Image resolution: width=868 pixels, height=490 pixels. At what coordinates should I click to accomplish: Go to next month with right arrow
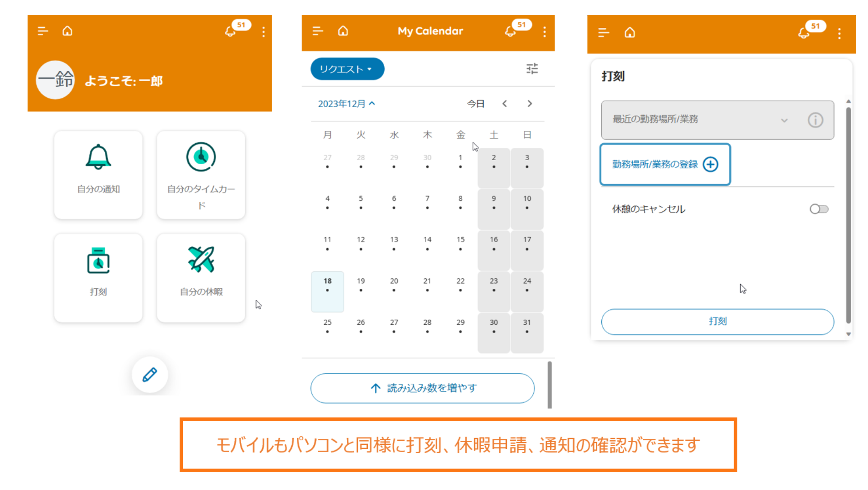click(x=529, y=104)
